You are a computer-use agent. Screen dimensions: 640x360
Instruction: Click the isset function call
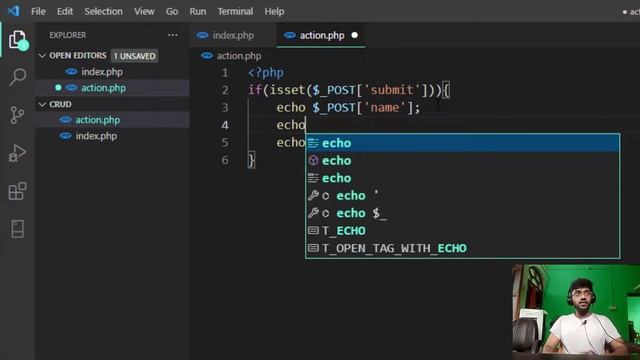pyautogui.click(x=287, y=90)
